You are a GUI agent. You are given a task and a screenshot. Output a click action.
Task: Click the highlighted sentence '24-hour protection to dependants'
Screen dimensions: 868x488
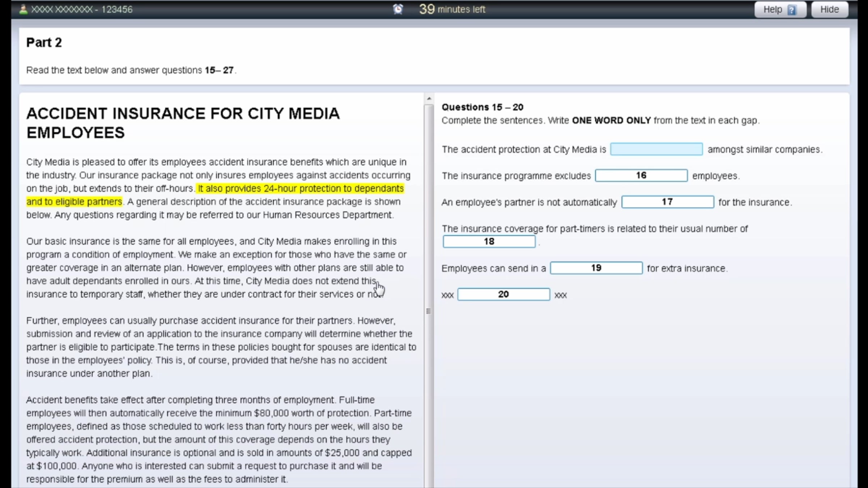pyautogui.click(x=333, y=189)
